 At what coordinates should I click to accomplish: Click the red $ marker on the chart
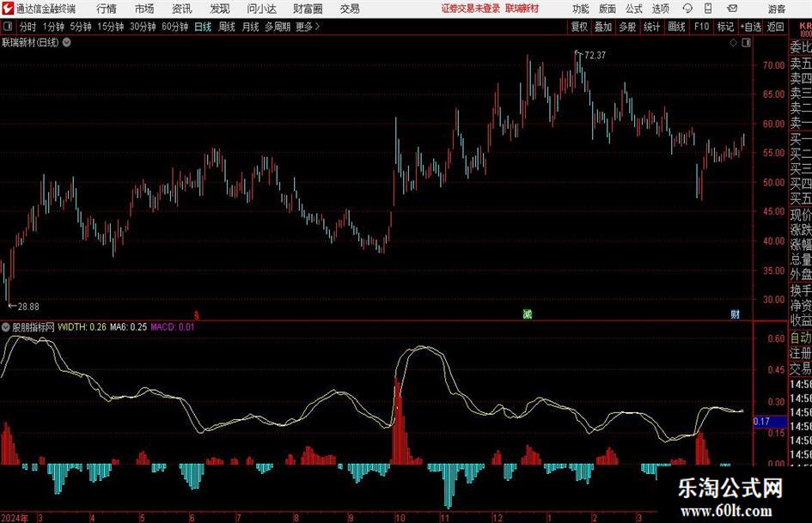(x=196, y=314)
